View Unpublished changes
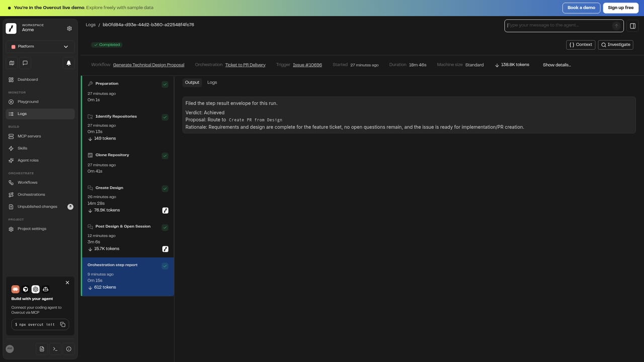 click(40, 207)
